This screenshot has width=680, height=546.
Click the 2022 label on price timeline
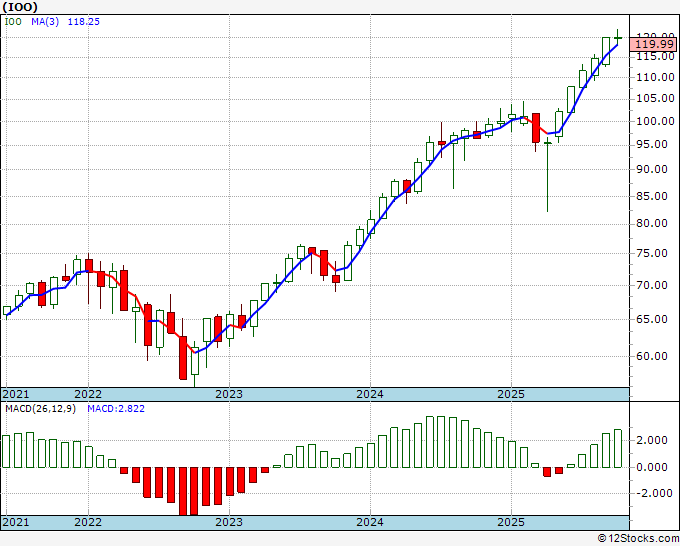pos(88,394)
